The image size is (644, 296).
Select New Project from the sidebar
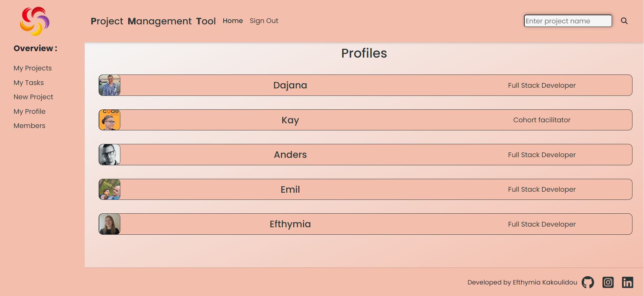[33, 97]
